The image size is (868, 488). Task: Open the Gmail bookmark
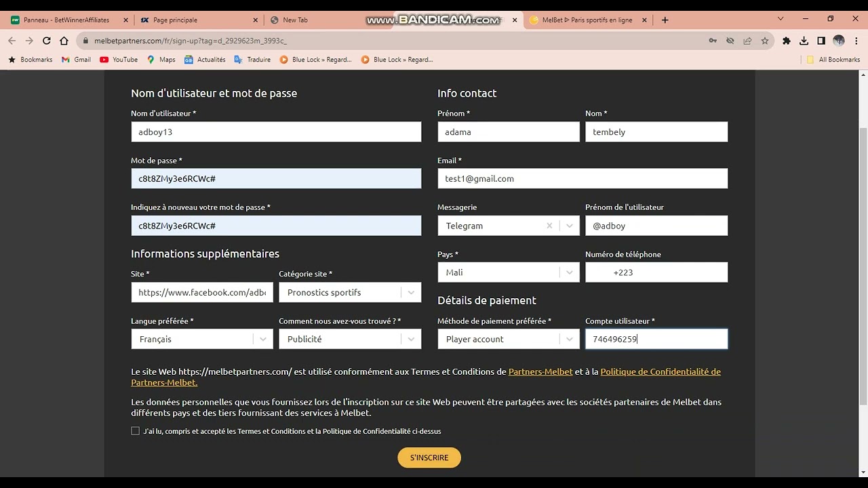(77, 60)
